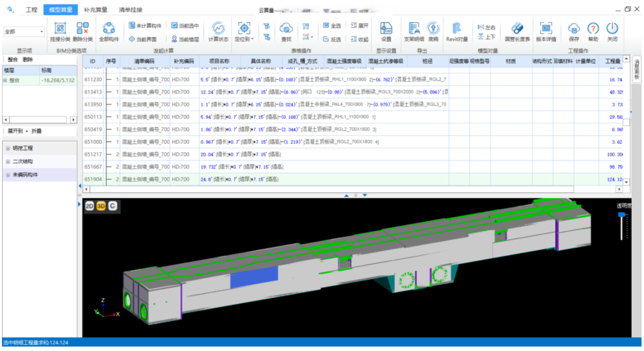Launch Revit对量 comparison
The width and height of the screenshot is (644, 351).
coord(457,29)
